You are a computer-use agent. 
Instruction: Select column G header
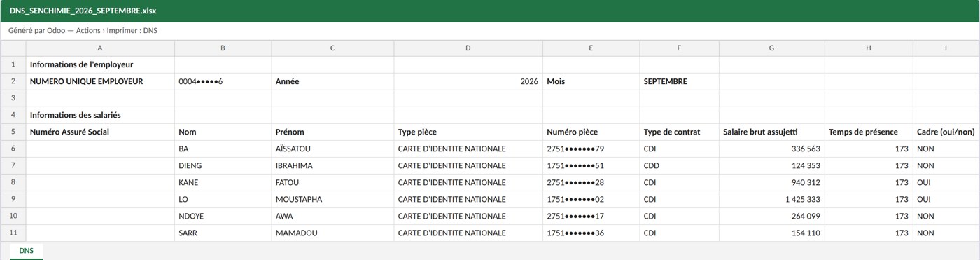[x=771, y=48]
